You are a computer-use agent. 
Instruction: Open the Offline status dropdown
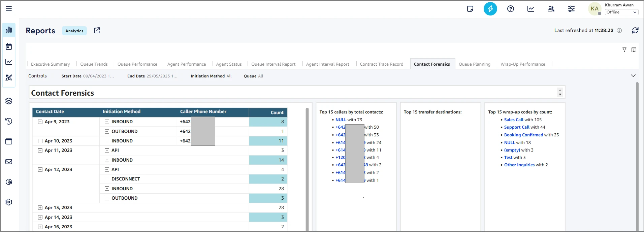click(621, 12)
